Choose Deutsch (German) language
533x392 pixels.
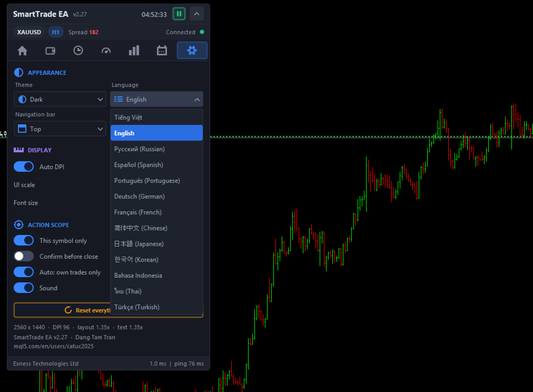coord(157,197)
